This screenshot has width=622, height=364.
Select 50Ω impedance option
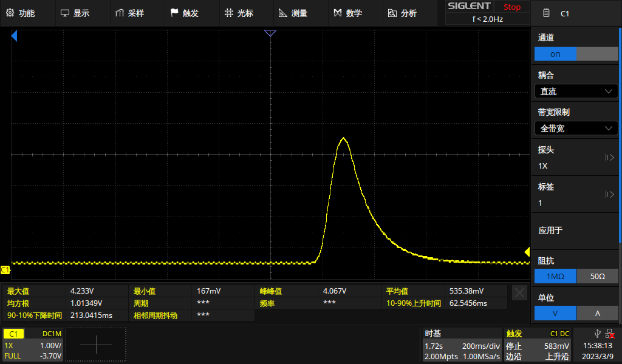(x=597, y=276)
